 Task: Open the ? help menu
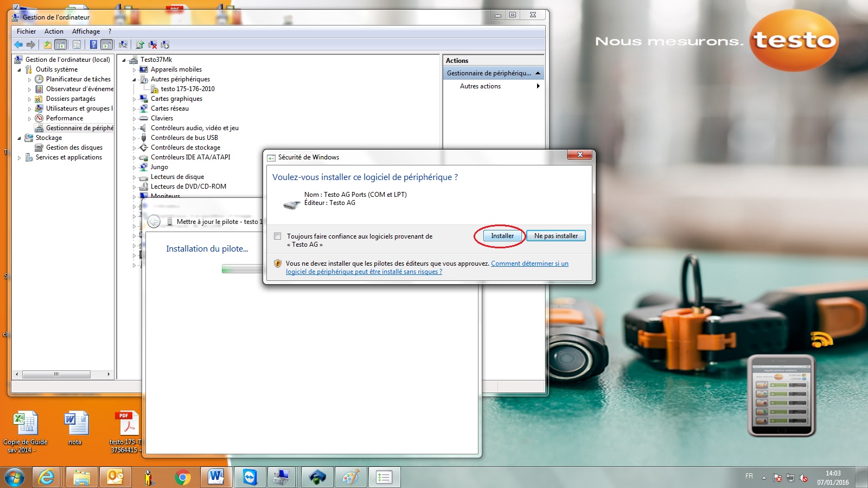click(110, 31)
